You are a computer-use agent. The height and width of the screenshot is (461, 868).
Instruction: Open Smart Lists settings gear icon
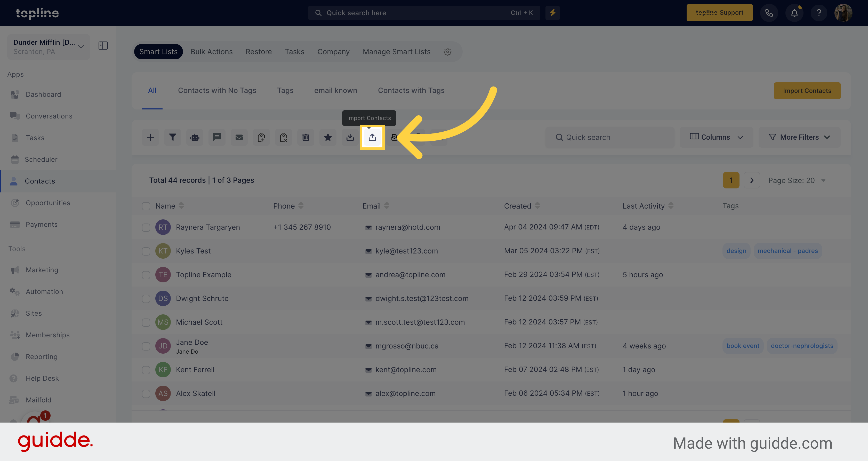(447, 52)
